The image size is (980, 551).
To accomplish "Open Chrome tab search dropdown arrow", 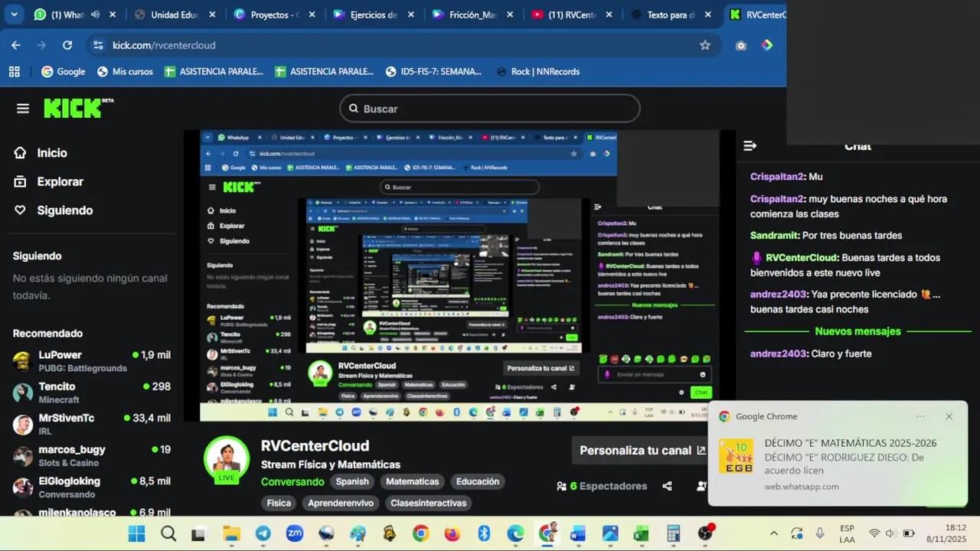I will point(15,15).
